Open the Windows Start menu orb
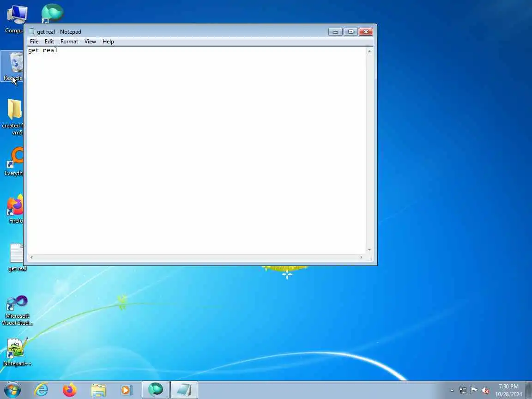 (x=12, y=390)
